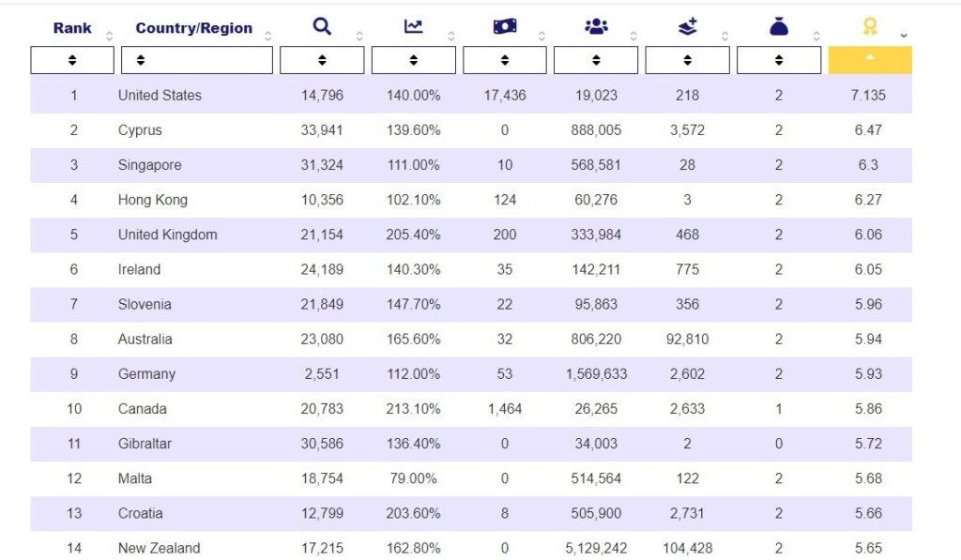
Task: Click the 92,810 value in Australia row
Action: (x=687, y=340)
